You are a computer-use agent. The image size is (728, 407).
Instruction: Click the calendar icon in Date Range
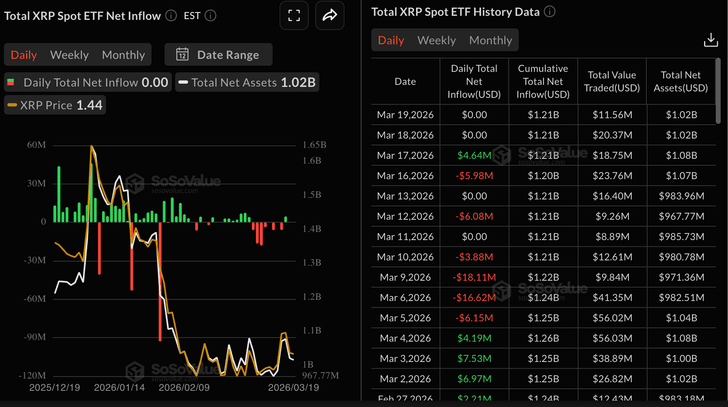coord(183,55)
